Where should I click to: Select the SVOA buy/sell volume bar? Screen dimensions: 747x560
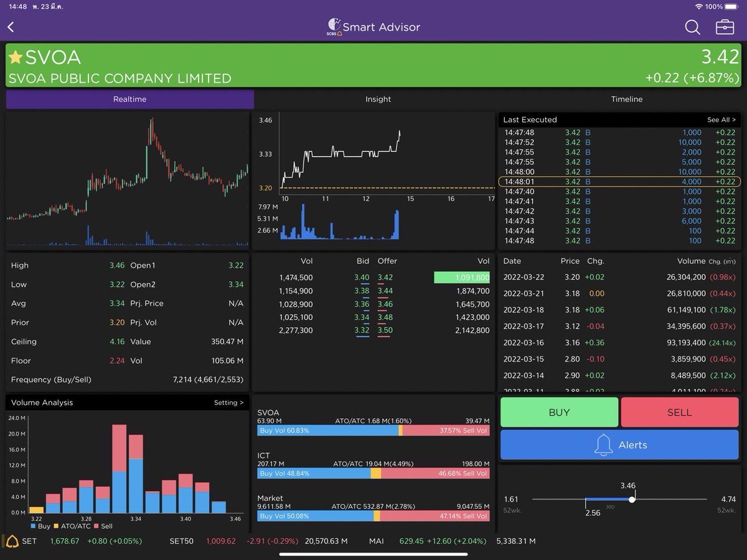coord(374,431)
